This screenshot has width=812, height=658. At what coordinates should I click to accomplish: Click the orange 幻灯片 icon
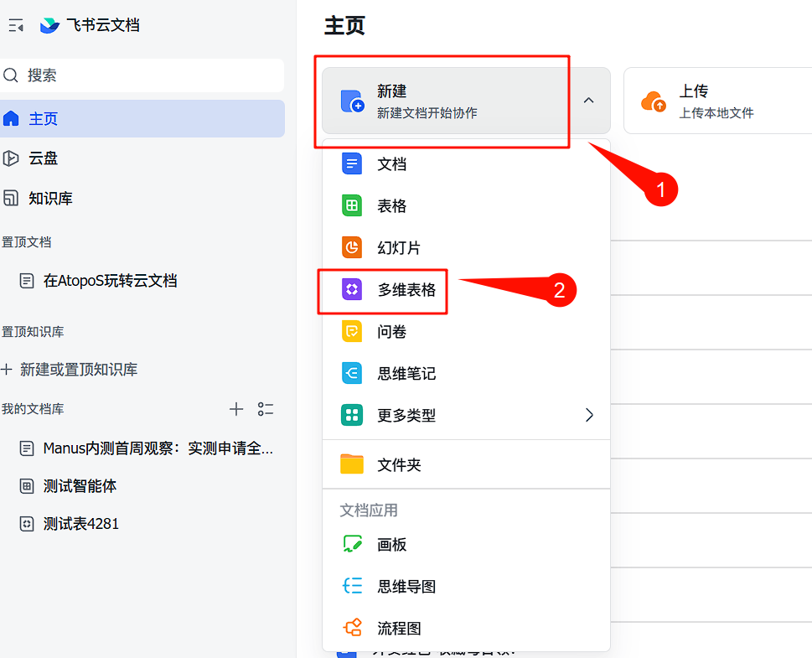352,247
